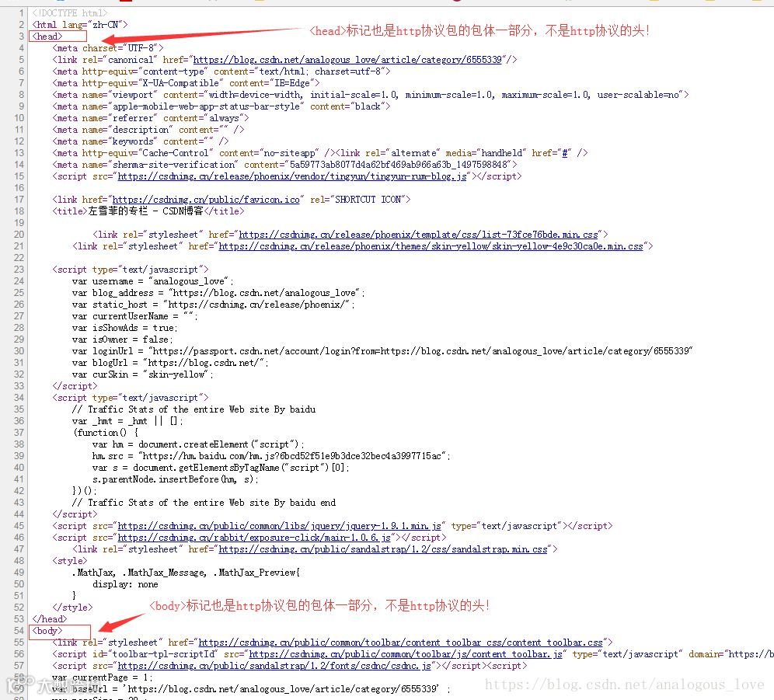The image size is (774, 700).
Task: Click the var isShowAds = true line
Action: 125,328
